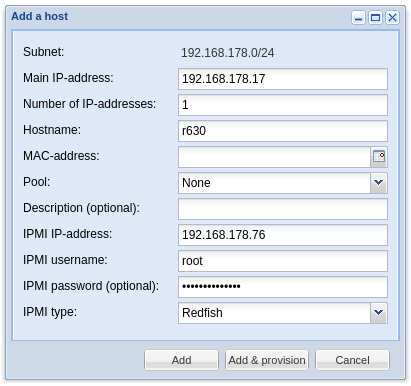
Task: Click the Hostname: label
Action: pos(52,130)
